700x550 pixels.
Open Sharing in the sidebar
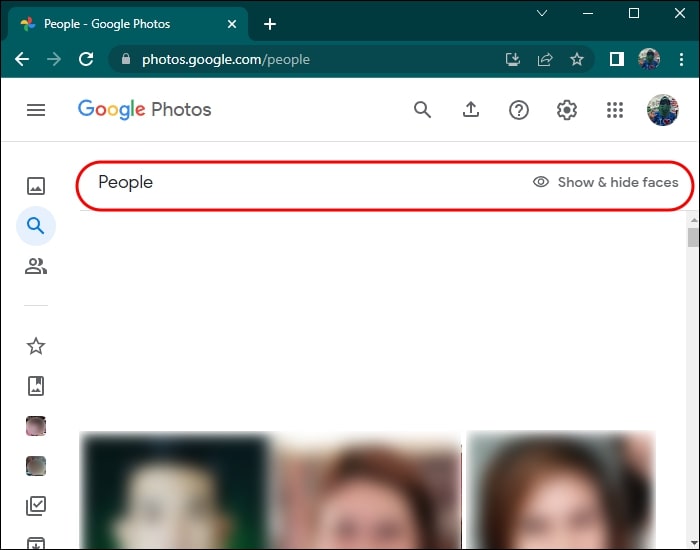(36, 266)
